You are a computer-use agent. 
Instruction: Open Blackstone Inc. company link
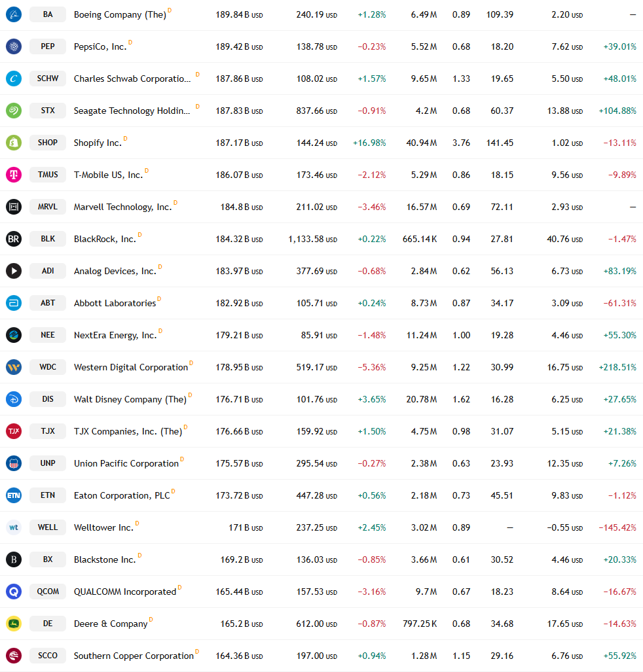tap(105, 559)
